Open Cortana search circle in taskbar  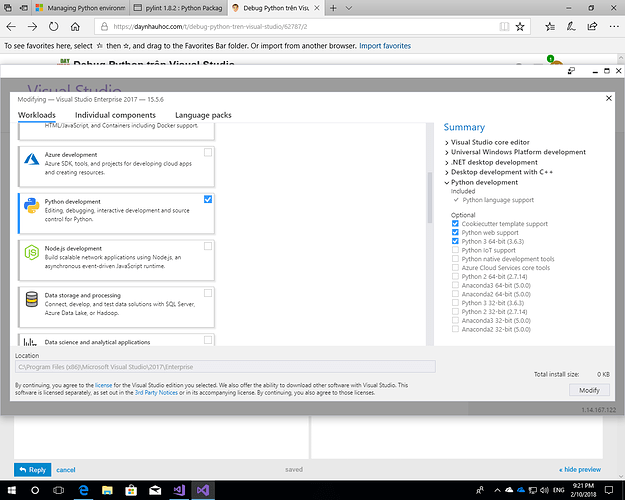(x=35, y=490)
